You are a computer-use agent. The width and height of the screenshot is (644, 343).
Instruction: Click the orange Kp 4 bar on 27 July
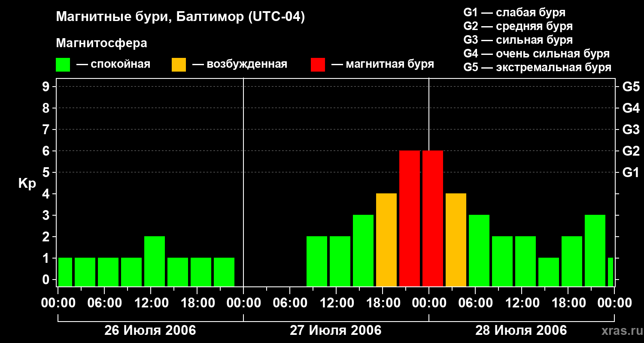(386, 240)
